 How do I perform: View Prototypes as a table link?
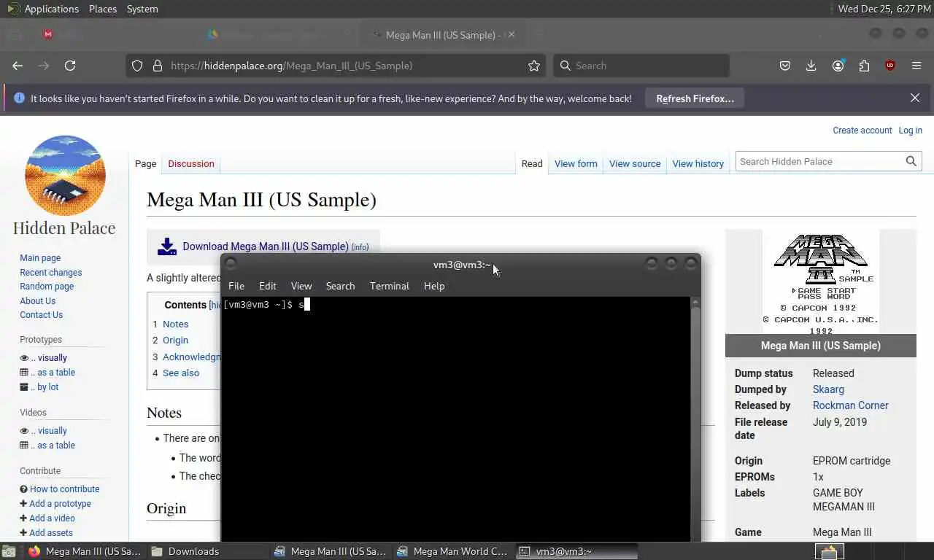tap(53, 373)
